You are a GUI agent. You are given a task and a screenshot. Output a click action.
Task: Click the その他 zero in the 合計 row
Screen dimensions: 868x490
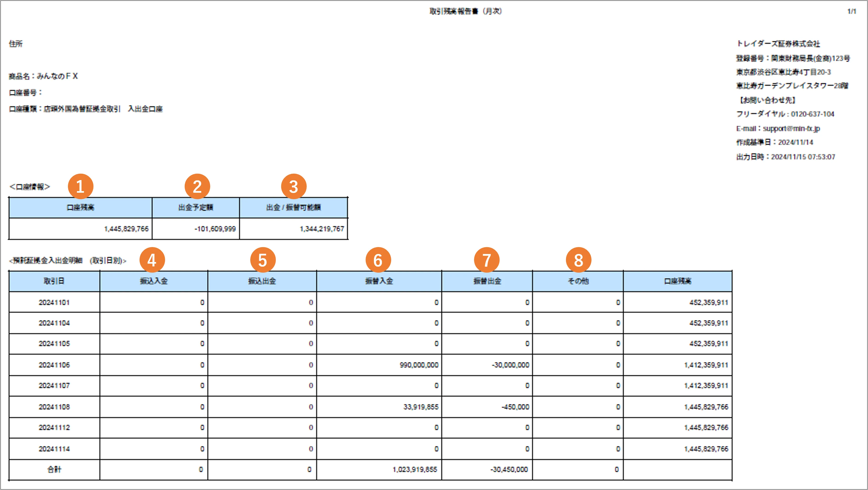pyautogui.click(x=617, y=470)
